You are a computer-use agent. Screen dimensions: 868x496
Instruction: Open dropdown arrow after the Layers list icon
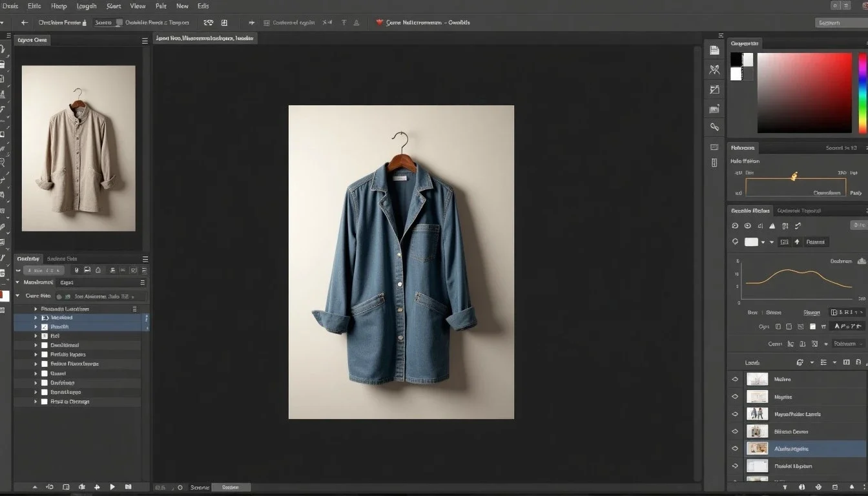[x=834, y=363]
